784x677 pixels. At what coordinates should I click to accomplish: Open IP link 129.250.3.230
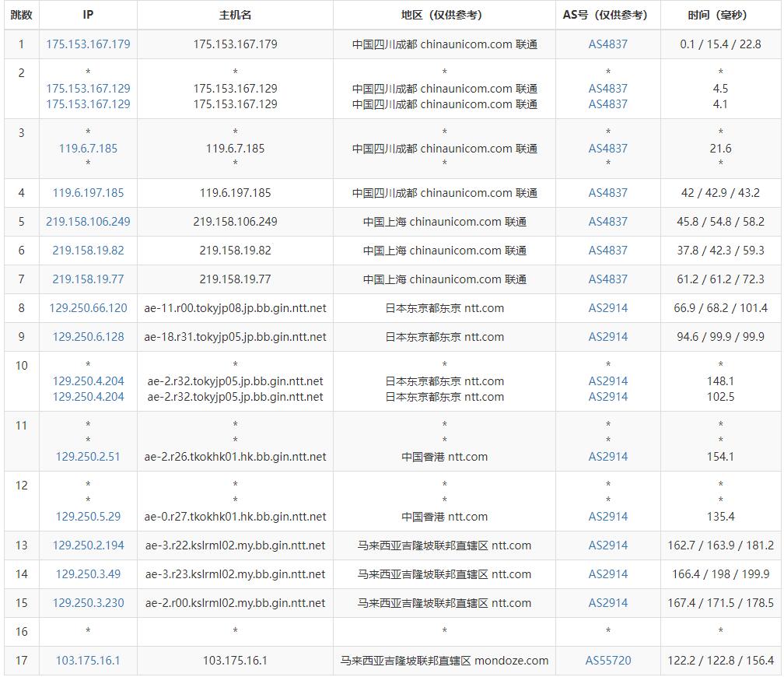click(88, 603)
